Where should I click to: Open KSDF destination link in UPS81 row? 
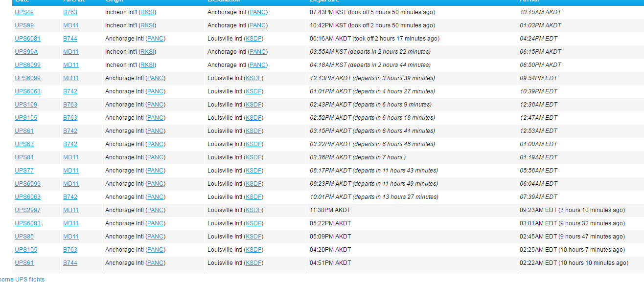253,157
